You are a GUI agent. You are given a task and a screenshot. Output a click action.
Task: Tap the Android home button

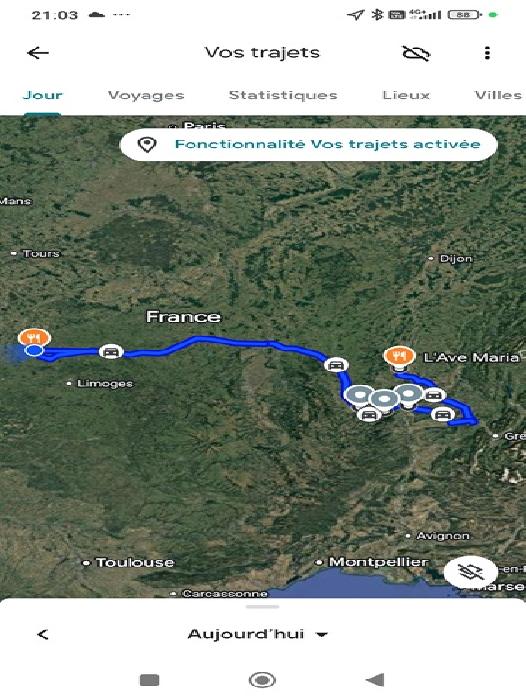pyautogui.click(x=262, y=680)
